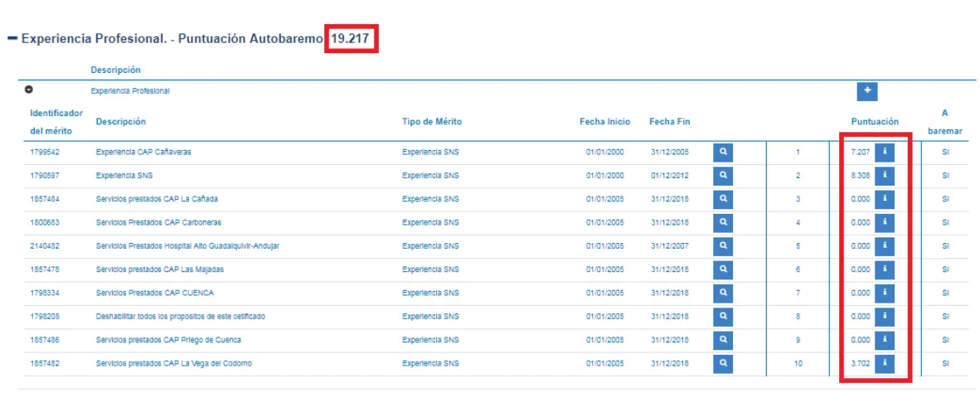View details of Servicios prestados CAP Las Majadas
Image resolution: width=980 pixels, height=398 pixels.
click(x=722, y=269)
